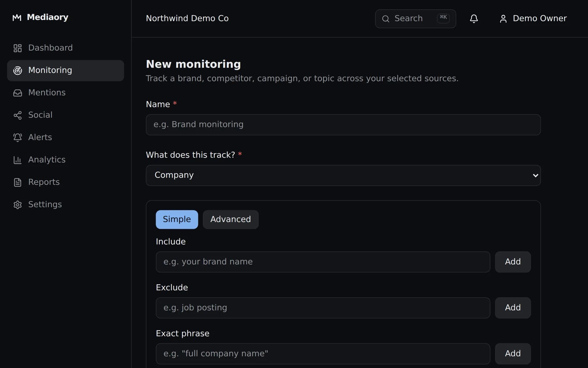Click the Mentions inbox icon
This screenshot has width=588, height=368.
point(17,93)
